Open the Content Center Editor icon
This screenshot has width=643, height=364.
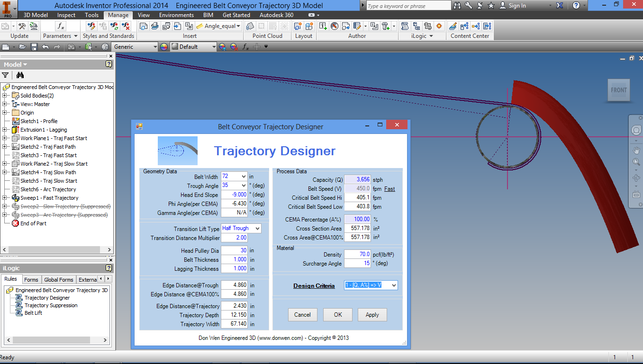453,26
